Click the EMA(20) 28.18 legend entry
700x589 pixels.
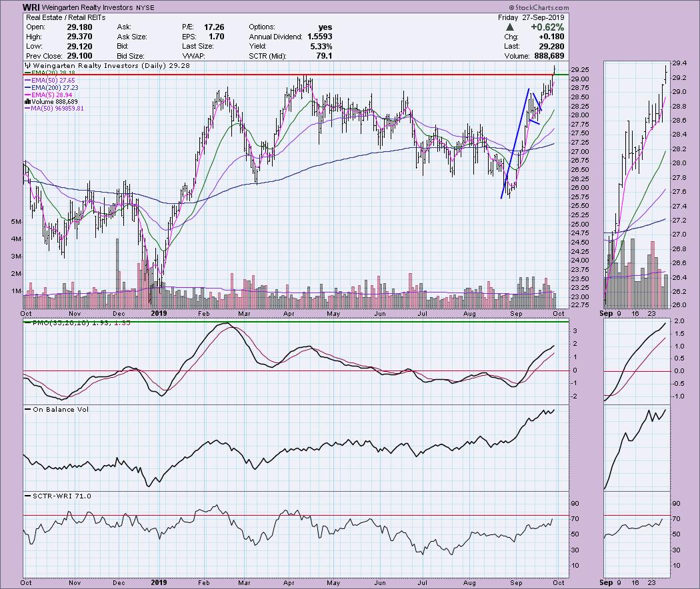tap(50, 73)
